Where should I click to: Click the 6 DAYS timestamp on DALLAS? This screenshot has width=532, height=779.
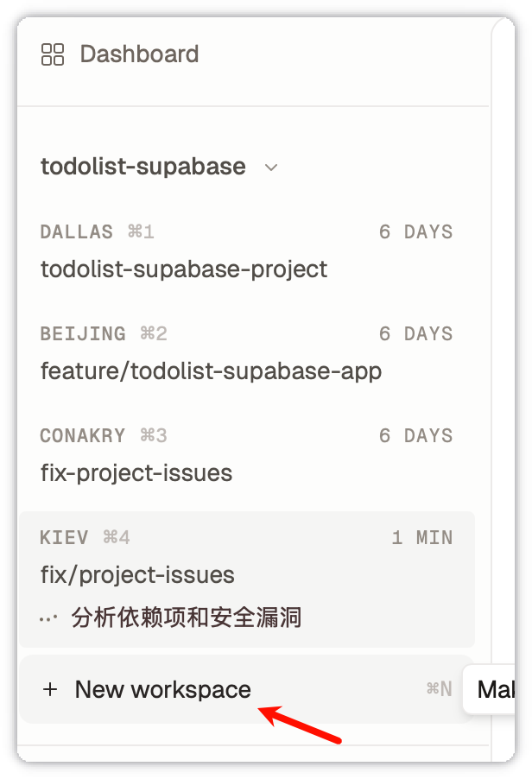click(415, 231)
